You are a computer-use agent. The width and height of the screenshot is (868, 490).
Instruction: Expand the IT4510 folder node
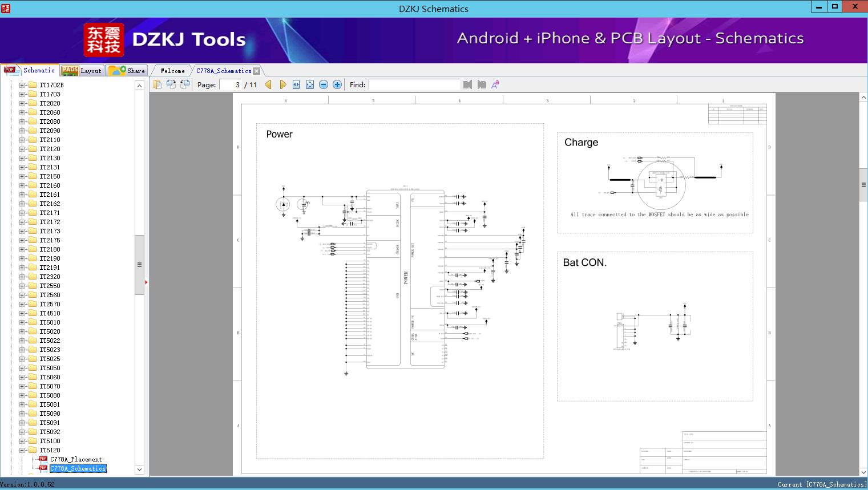tap(22, 313)
